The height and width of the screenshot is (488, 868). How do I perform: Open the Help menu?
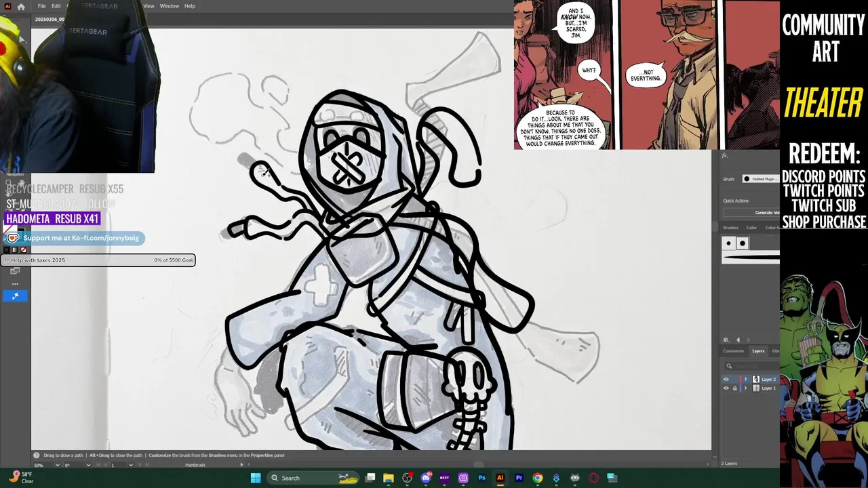[x=190, y=6]
